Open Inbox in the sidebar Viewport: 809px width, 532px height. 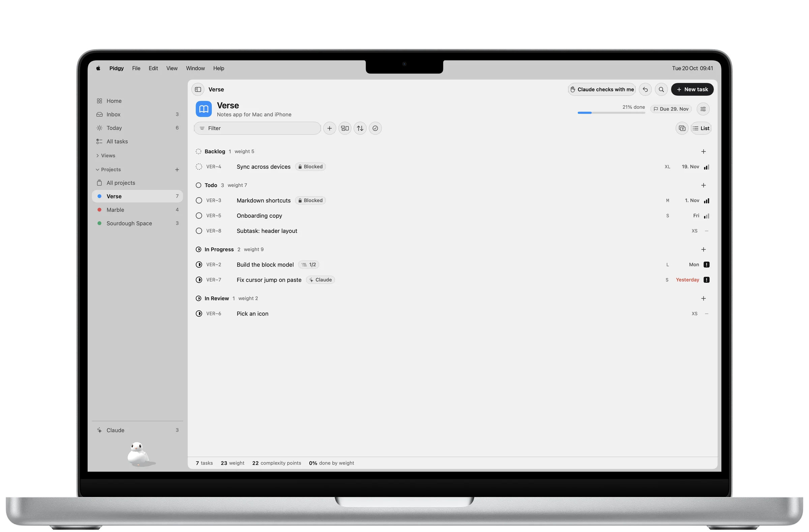pyautogui.click(x=137, y=115)
